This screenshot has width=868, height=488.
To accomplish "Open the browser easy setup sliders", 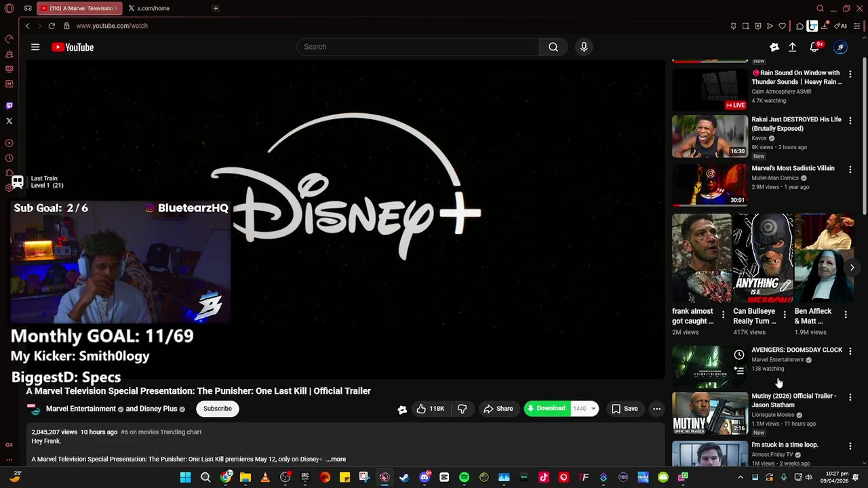I will (x=857, y=26).
